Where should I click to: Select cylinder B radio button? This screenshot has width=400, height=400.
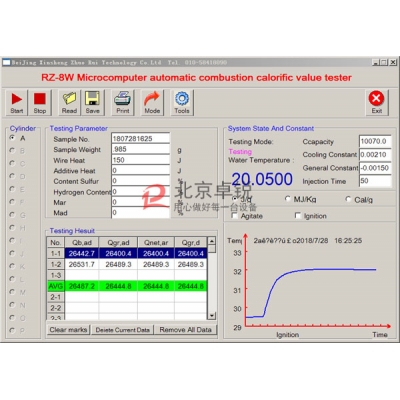[13, 151]
